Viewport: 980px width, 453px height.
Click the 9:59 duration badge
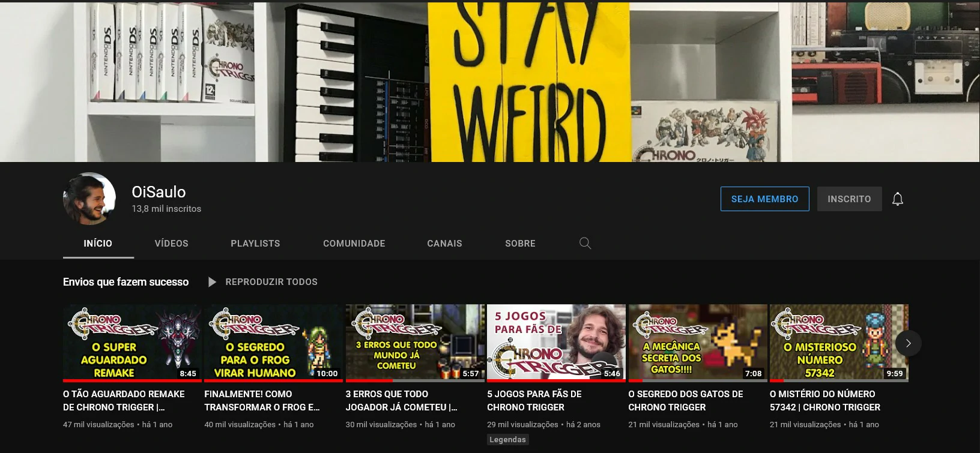(x=895, y=373)
